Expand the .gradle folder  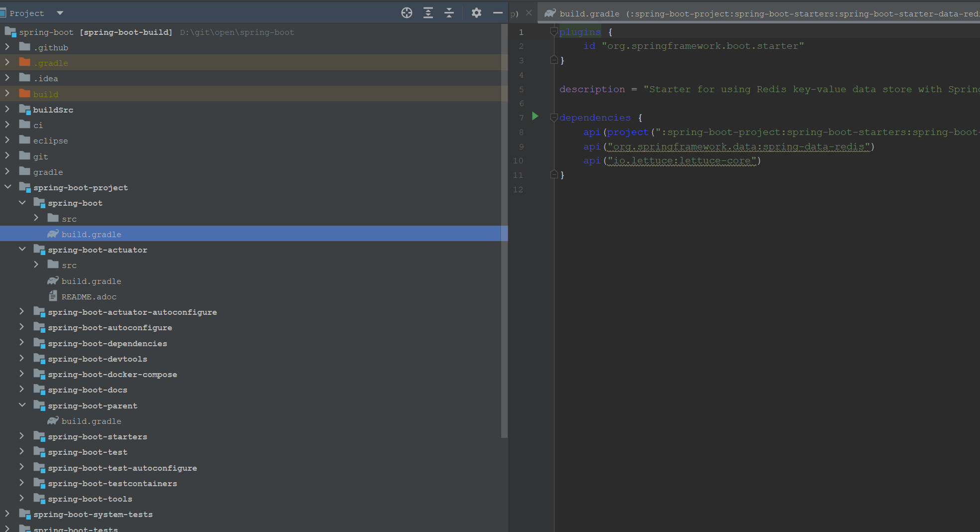click(7, 62)
